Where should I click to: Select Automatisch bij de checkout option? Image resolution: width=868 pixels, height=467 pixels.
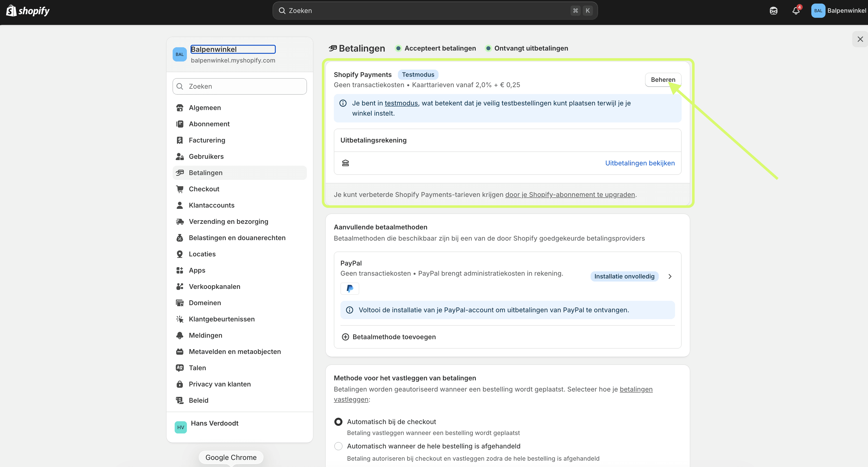coord(338,421)
